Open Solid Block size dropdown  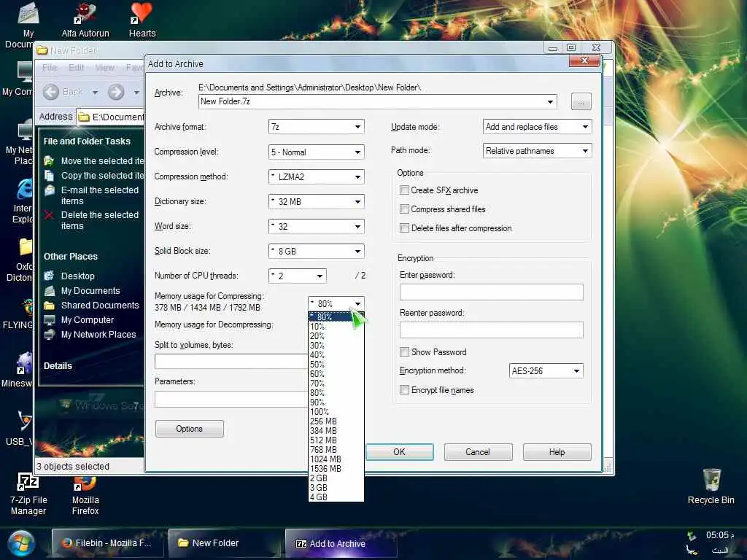pyautogui.click(x=317, y=251)
